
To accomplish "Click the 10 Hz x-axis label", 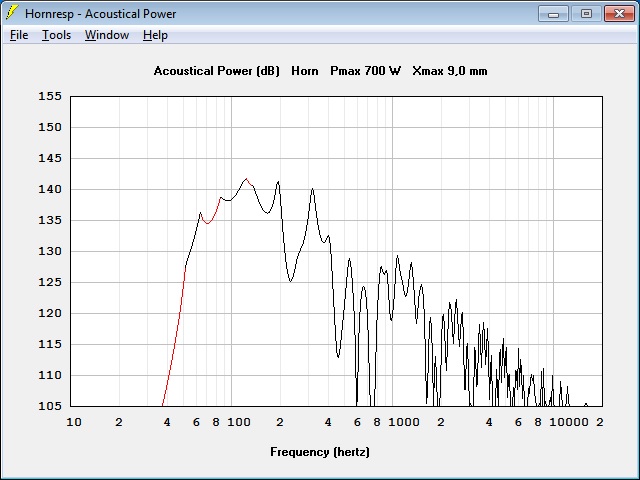I will point(74,422).
